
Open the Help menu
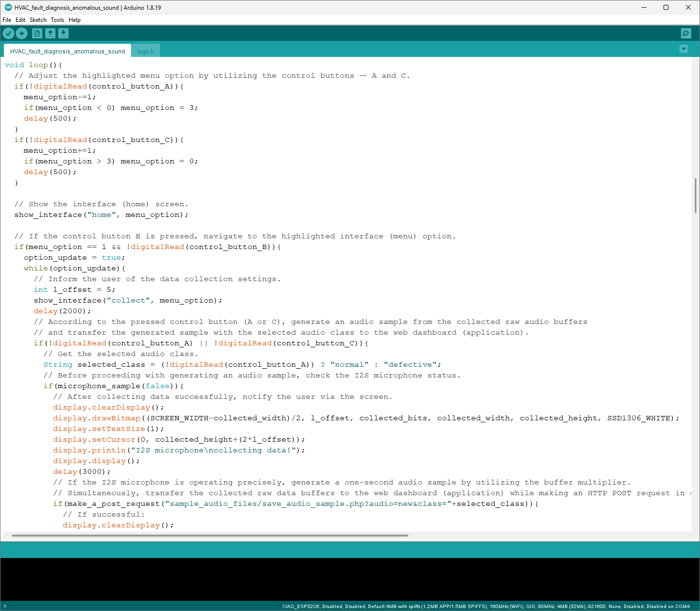pos(74,20)
